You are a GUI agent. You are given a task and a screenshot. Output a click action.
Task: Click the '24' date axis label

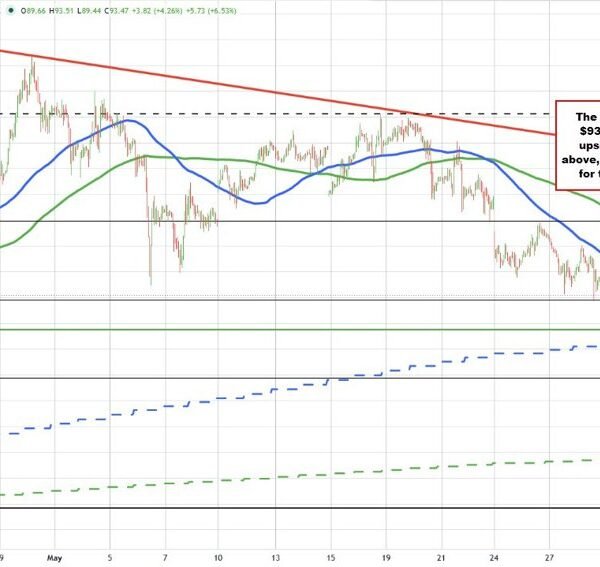click(x=494, y=558)
